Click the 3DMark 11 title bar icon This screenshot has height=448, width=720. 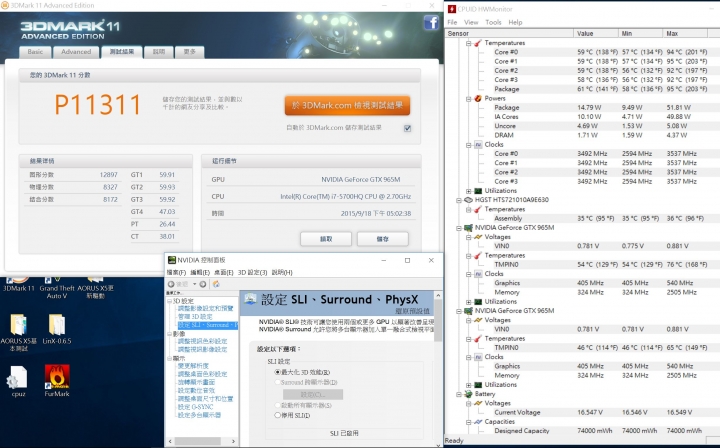pos(5,5)
